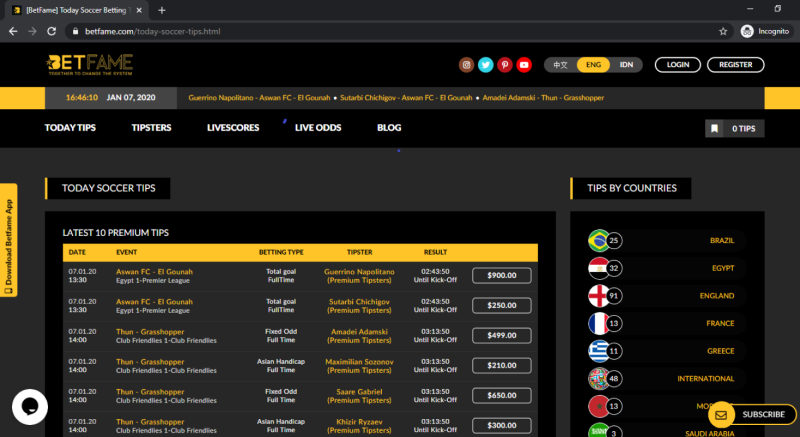Click the International flags icon
800x437 pixels.
pyautogui.click(x=599, y=378)
